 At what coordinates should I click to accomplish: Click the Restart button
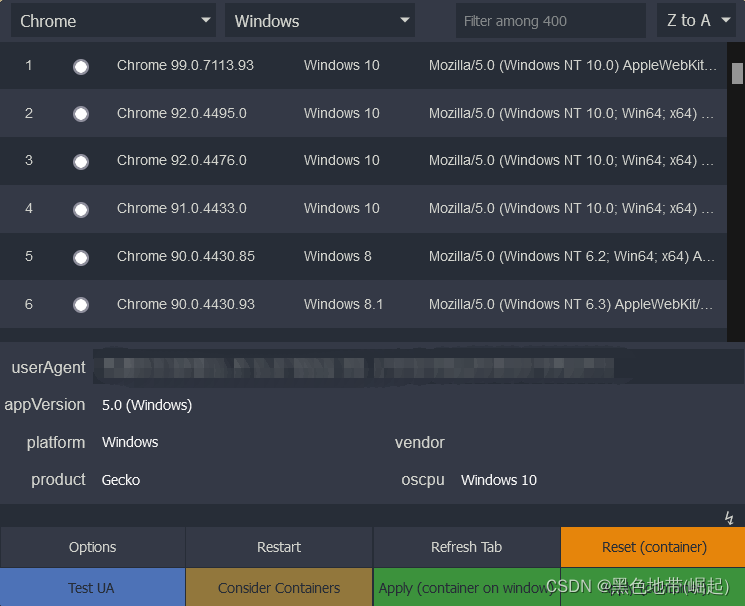pos(279,547)
